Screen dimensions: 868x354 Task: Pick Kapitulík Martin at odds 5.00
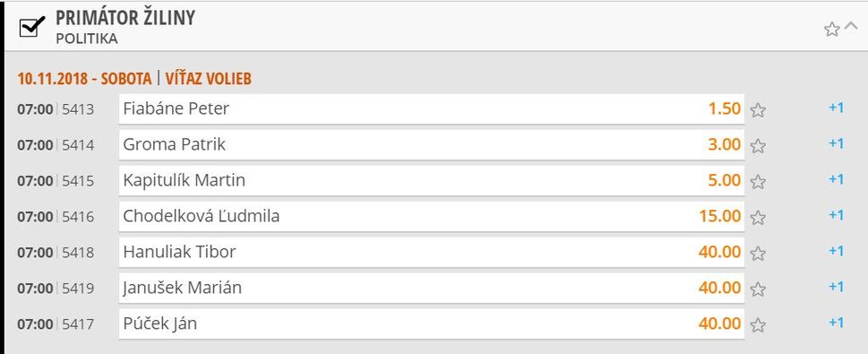pos(432,180)
